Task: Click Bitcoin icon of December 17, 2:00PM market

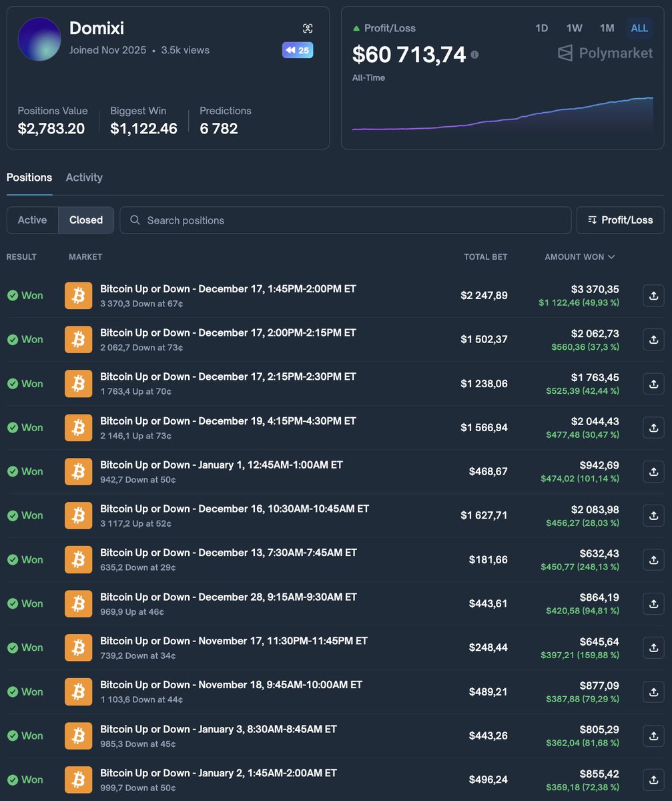Action: (x=79, y=340)
